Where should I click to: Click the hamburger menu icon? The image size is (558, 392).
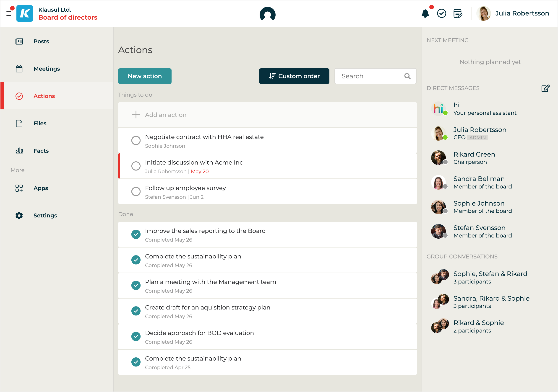click(9, 13)
